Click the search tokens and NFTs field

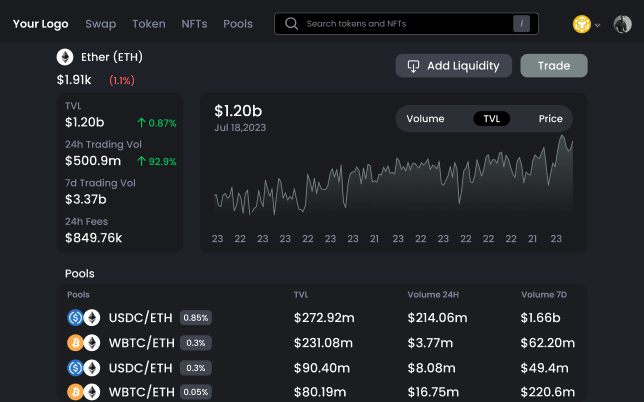(x=405, y=23)
